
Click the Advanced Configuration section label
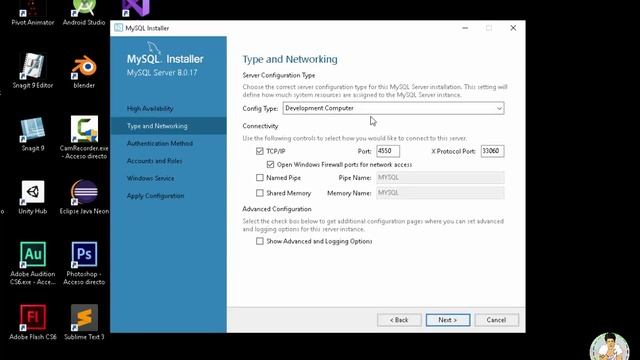point(277,209)
